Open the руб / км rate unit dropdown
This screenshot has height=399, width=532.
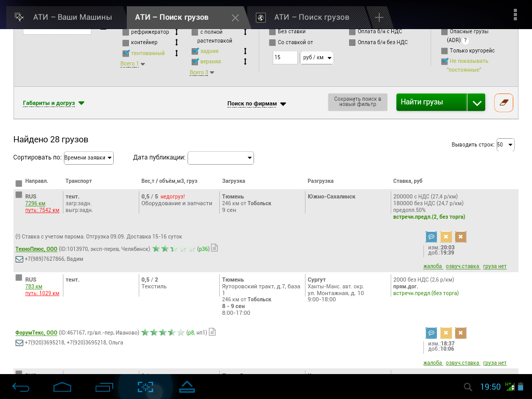[316, 58]
